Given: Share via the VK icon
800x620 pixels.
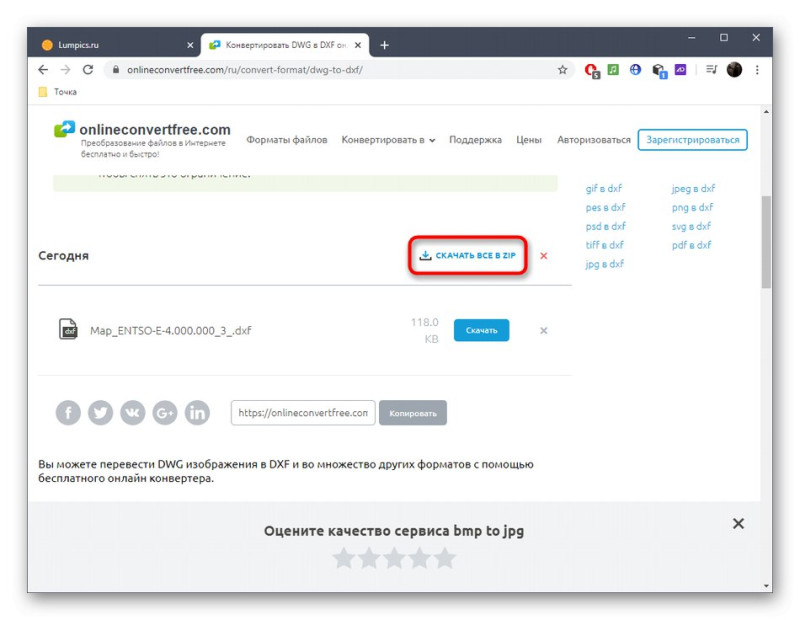Looking at the screenshot, I should [x=133, y=412].
